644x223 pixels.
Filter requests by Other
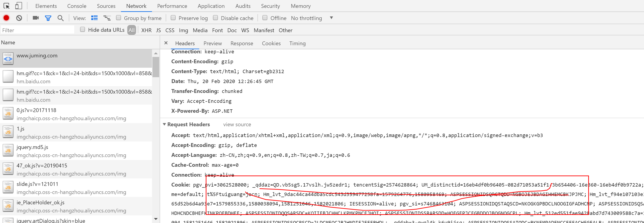[x=285, y=30]
